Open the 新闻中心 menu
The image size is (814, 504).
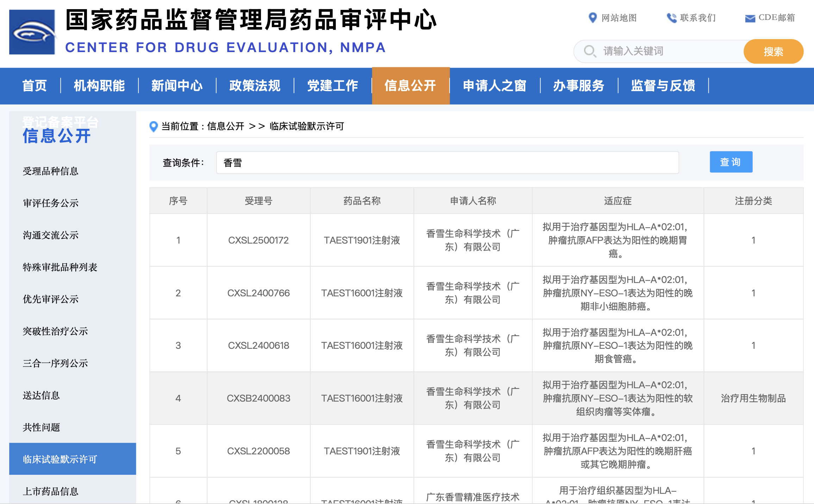[177, 86]
